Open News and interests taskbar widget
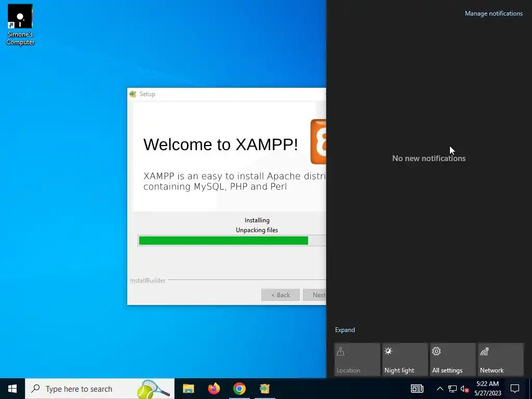 pos(417,389)
